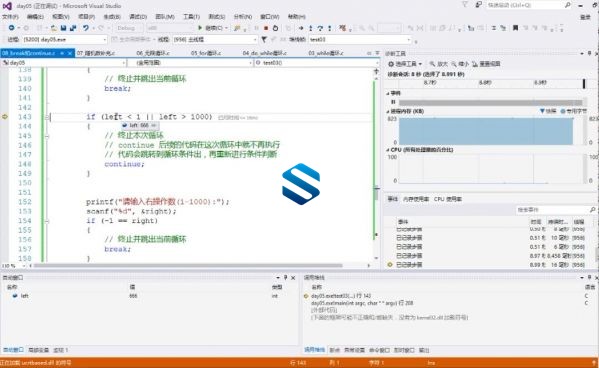Open the day05 project scope dropdown
This screenshot has width=599, height=368.
(64, 63)
